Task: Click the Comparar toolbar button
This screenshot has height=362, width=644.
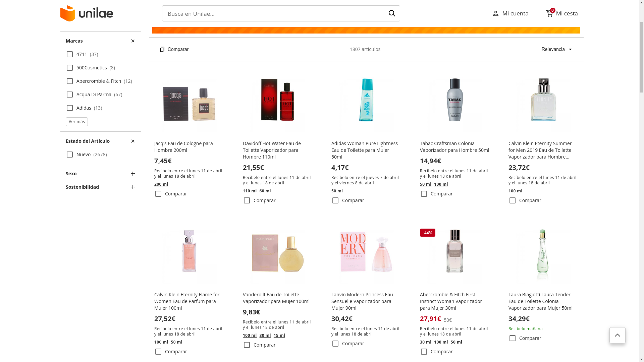Action: pos(174,49)
